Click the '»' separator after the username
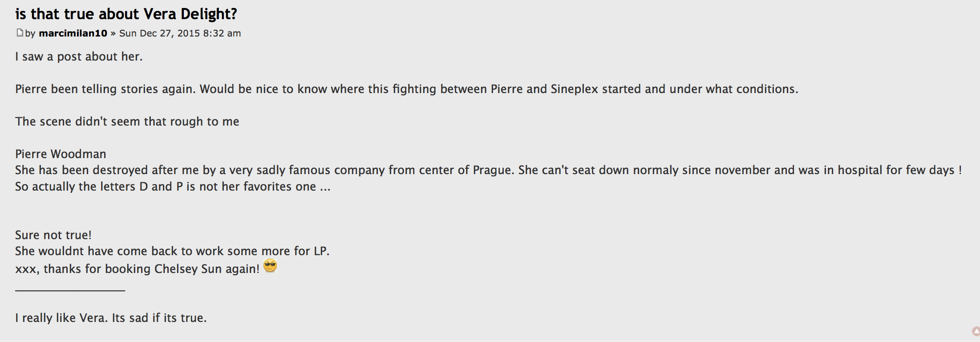980x342 pixels. (x=113, y=33)
